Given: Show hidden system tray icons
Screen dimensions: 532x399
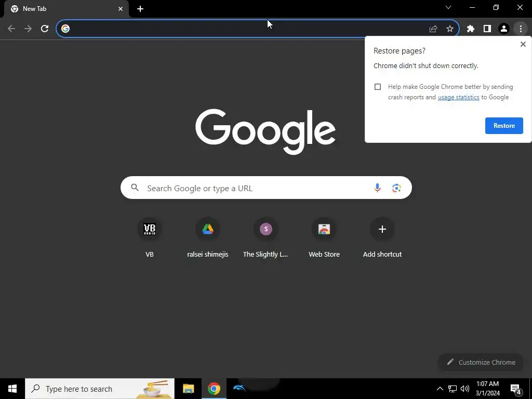Looking at the screenshot, I should click(440, 389).
